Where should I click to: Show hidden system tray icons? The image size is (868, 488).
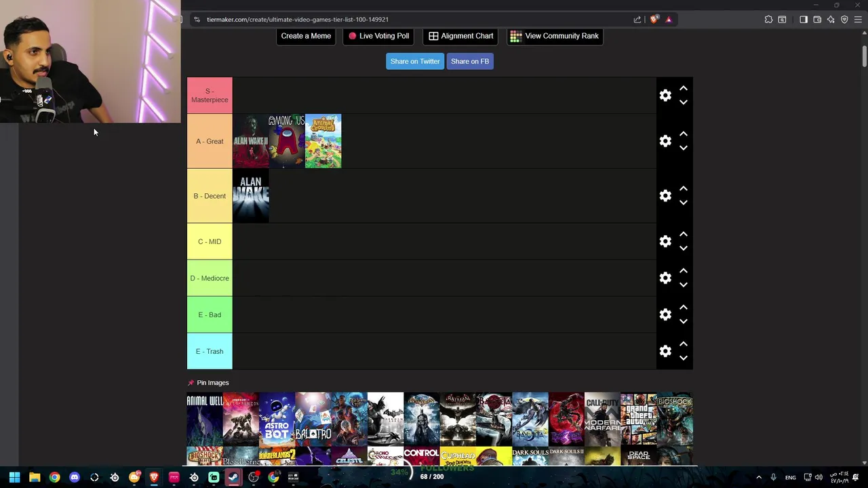coord(759,477)
